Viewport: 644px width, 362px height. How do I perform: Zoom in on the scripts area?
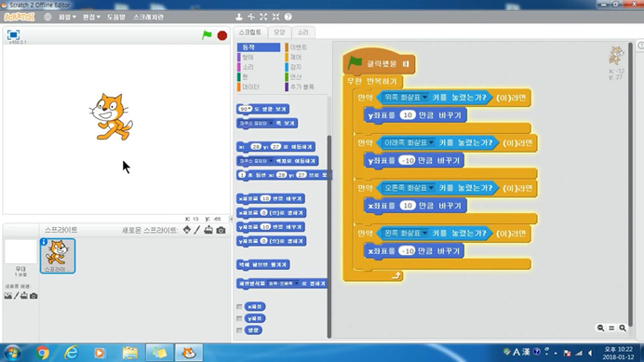(x=623, y=328)
